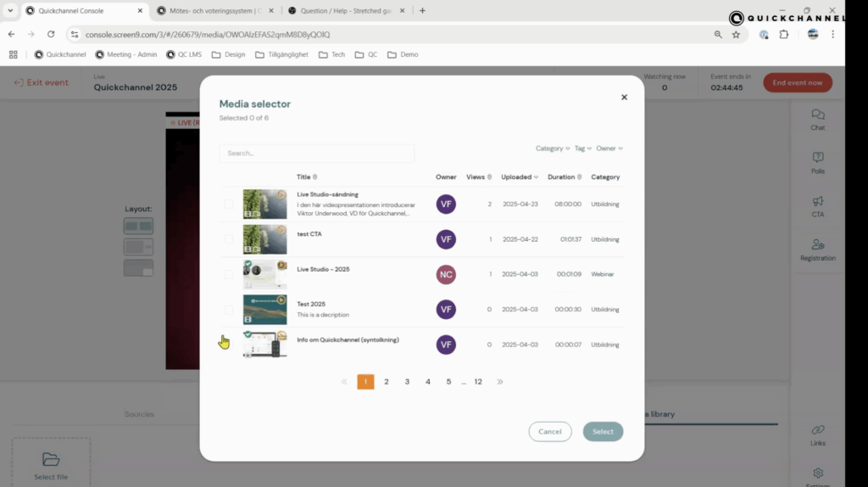View site information icon in address bar
Viewport: 868px width, 487px height.
(75, 34)
